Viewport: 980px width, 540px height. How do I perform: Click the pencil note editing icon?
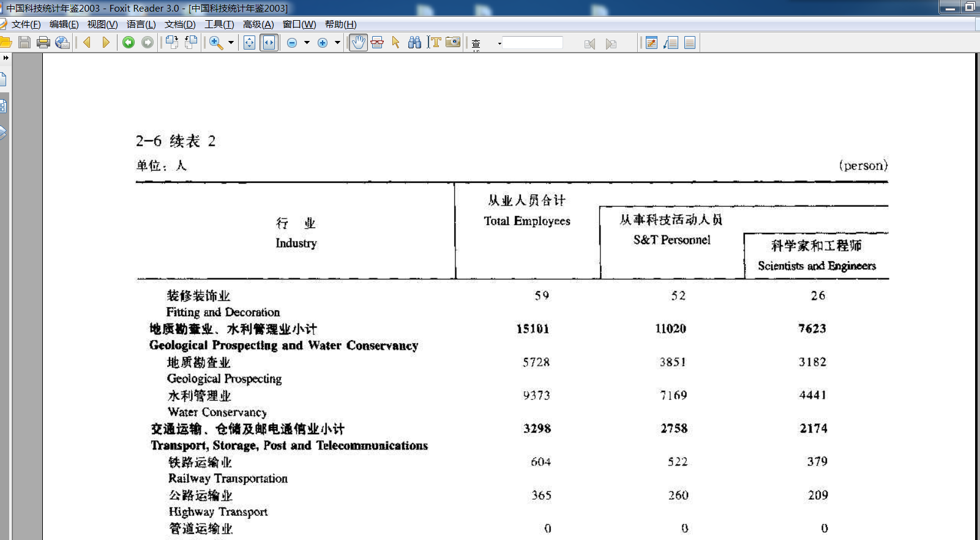click(652, 43)
